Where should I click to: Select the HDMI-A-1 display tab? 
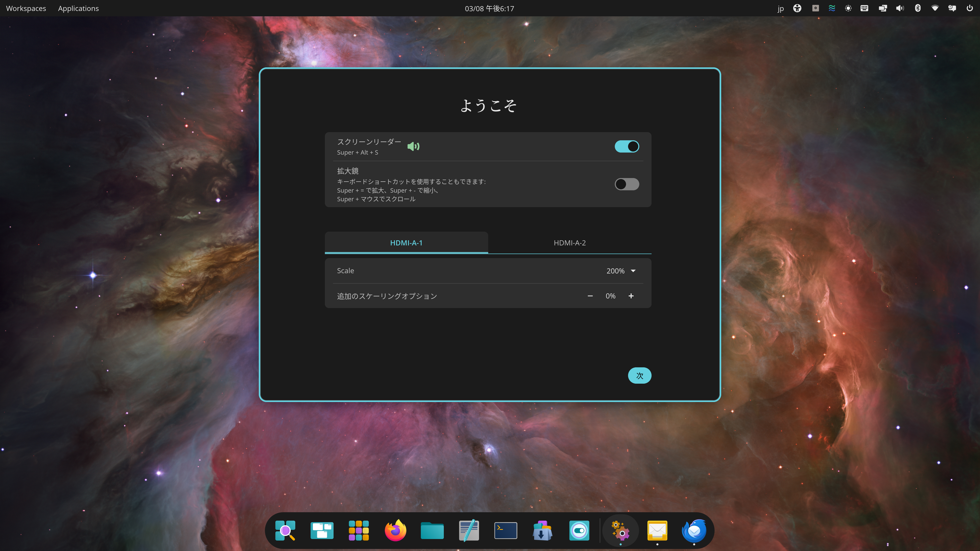coord(406,243)
